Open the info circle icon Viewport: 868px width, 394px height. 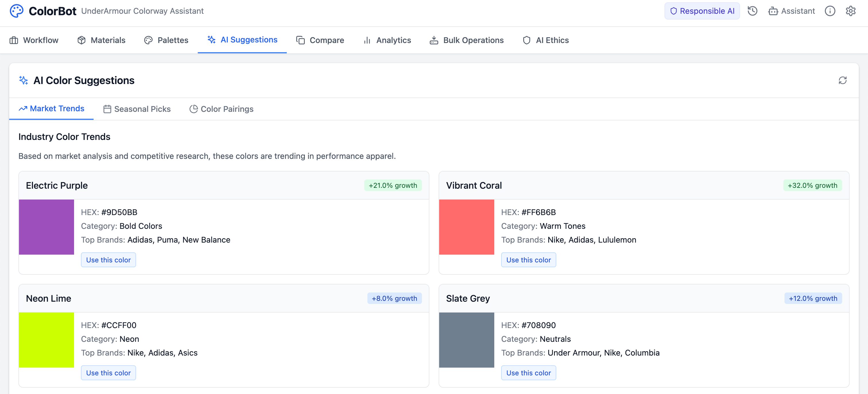pos(830,11)
